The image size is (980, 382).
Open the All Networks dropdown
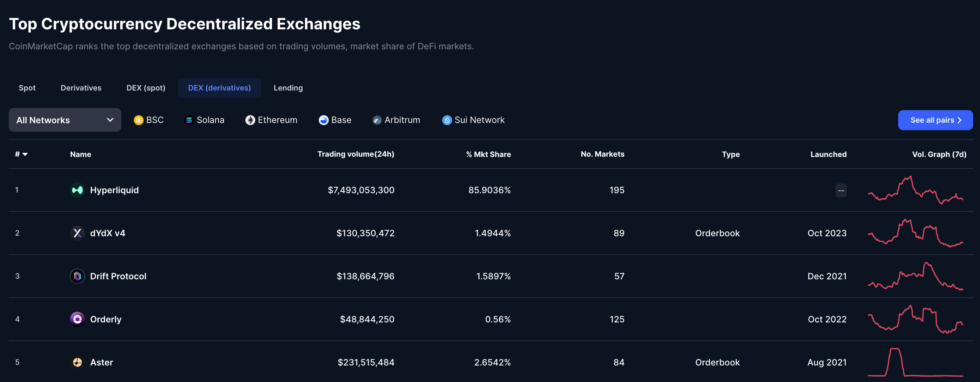(65, 120)
